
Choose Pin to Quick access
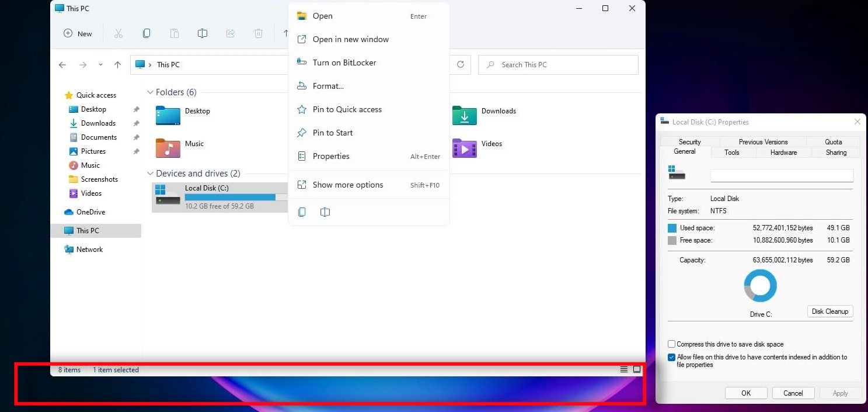point(369,109)
